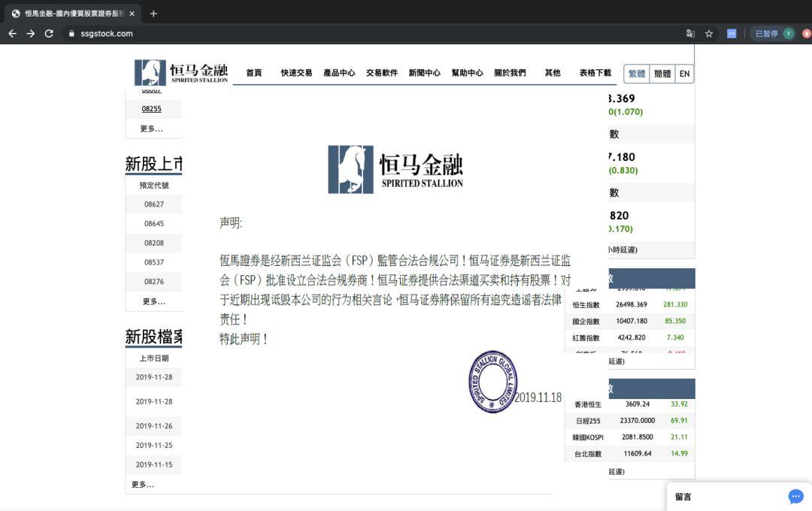This screenshot has width=812, height=511.
Task: Reload the page with refresh icon
Action: click(x=49, y=34)
